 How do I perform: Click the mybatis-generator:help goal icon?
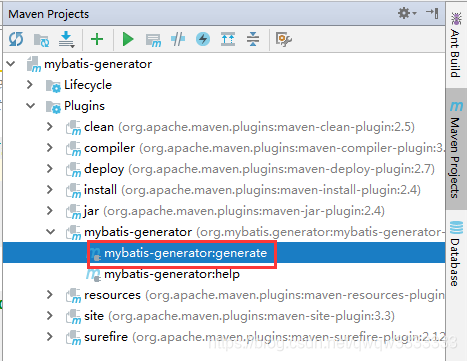point(93,275)
